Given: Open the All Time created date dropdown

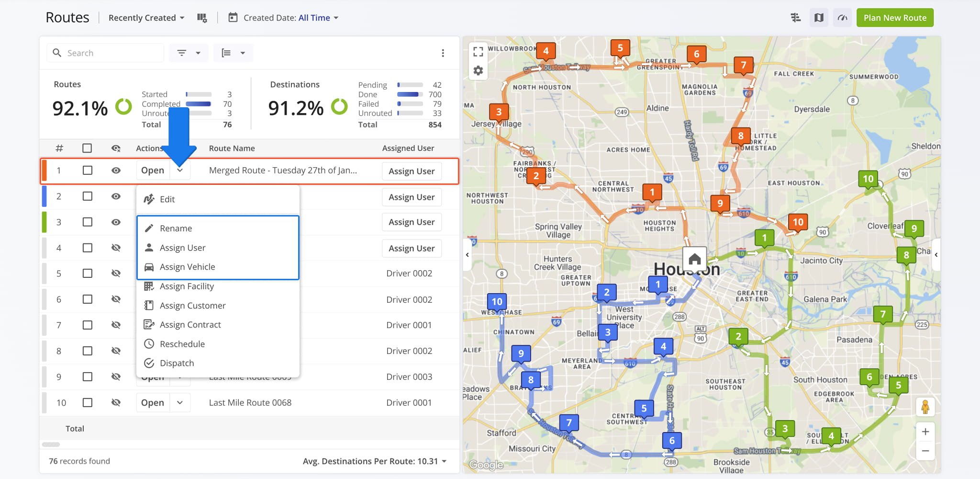Looking at the screenshot, I should (x=317, y=17).
